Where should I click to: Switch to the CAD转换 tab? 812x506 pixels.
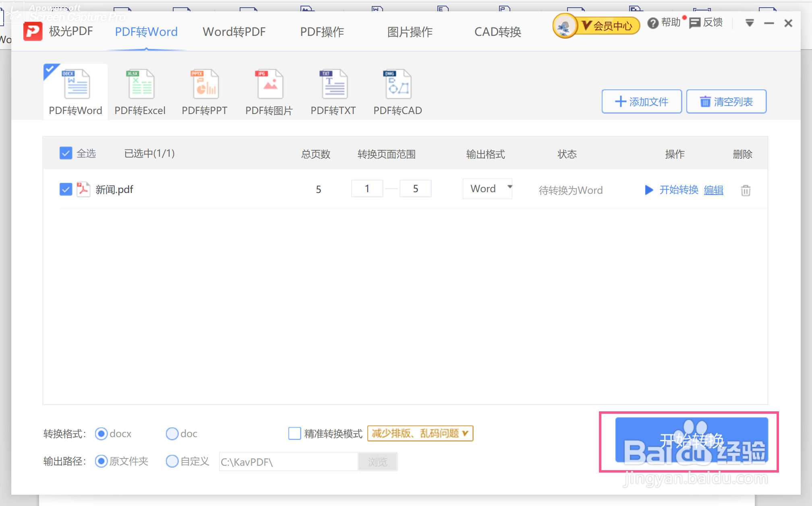(497, 32)
